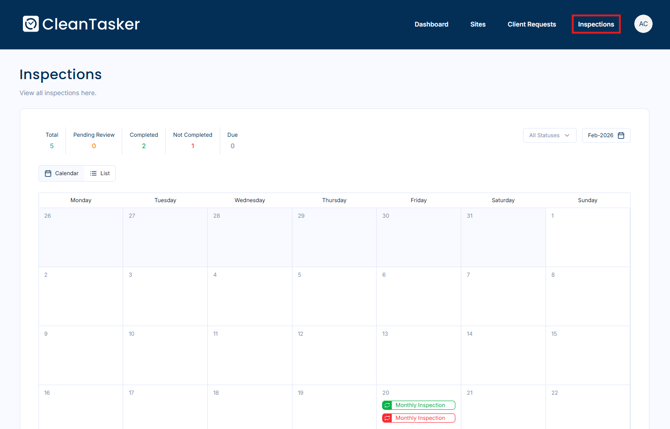Expand the All Statuses dropdown
The width and height of the screenshot is (670, 429).
pos(549,135)
